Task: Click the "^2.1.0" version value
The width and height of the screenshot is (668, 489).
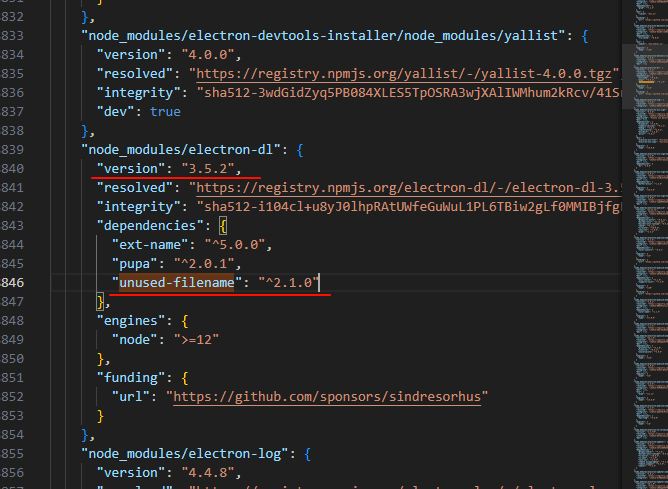Action: pos(288,282)
